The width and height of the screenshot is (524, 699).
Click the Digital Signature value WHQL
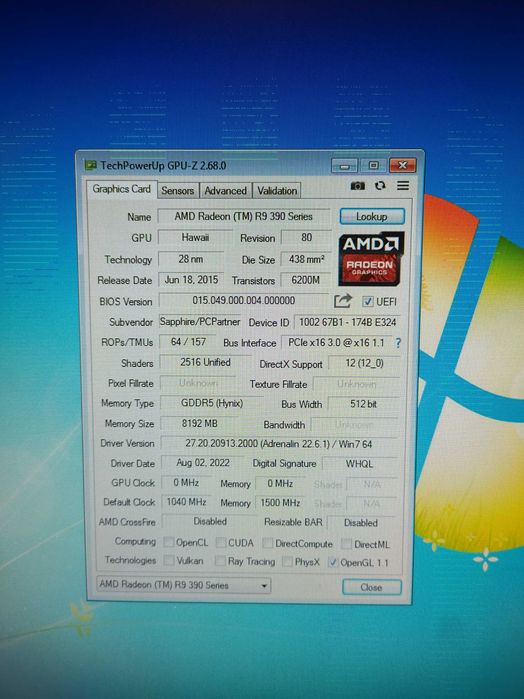click(x=359, y=464)
